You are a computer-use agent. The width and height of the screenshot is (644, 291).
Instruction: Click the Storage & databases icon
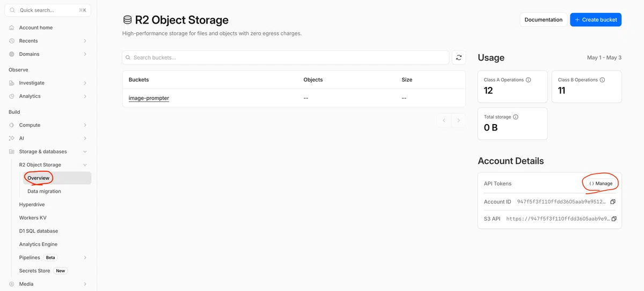(12, 151)
